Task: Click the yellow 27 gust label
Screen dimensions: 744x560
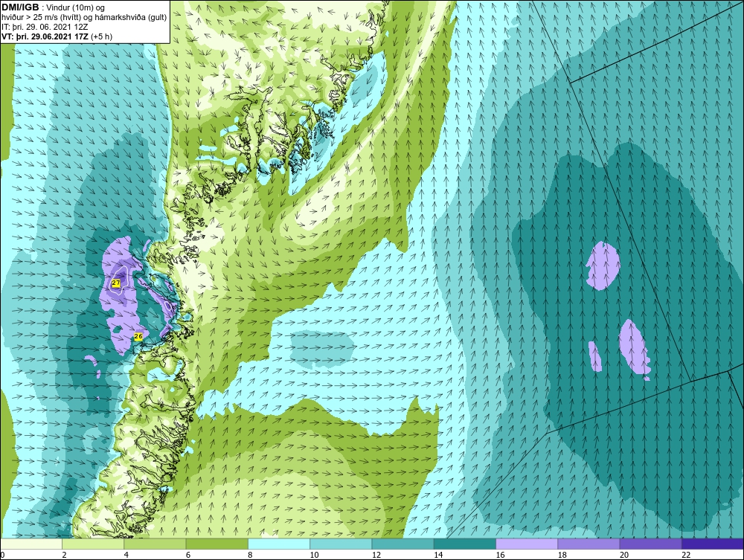Action: pos(116,283)
